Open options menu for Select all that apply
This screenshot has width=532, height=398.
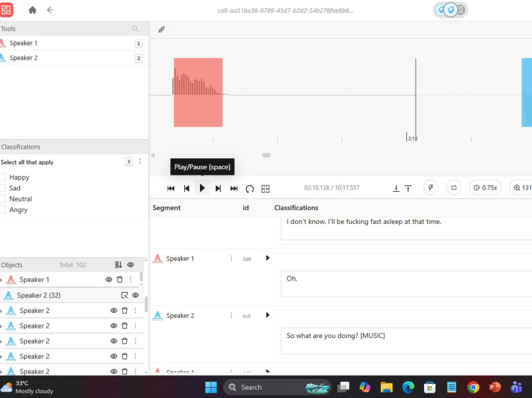pyautogui.click(x=140, y=162)
